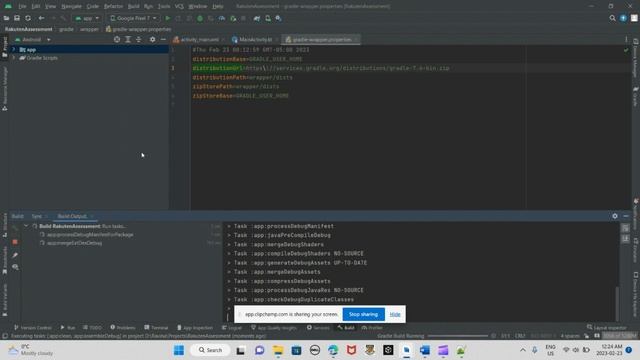Sync files using the refresh icon
The width and height of the screenshot is (640, 360).
pyautogui.click(x=28, y=18)
